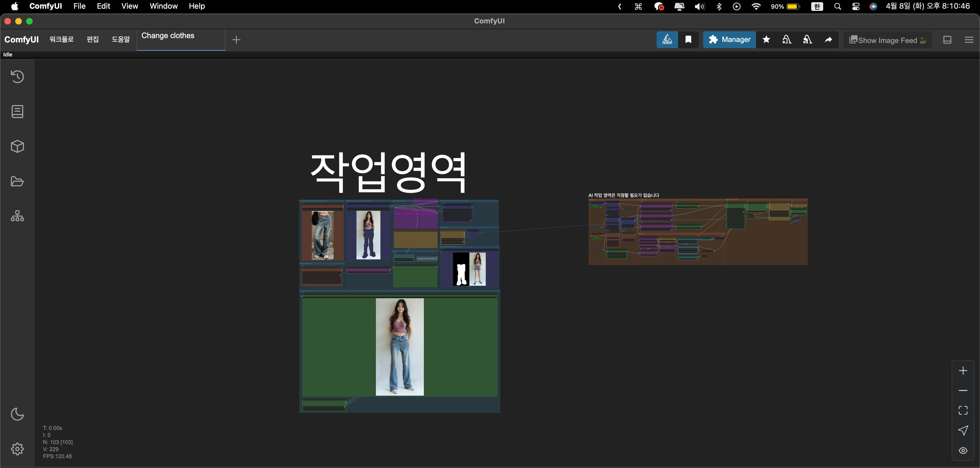Click the share arrow icon in toolbar
Image resolution: width=980 pixels, height=468 pixels.
pos(828,39)
